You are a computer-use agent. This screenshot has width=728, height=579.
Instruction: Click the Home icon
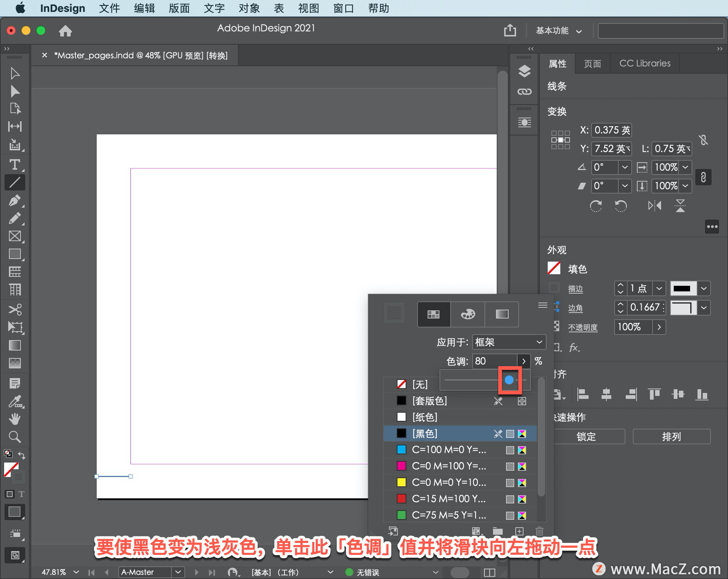65,31
